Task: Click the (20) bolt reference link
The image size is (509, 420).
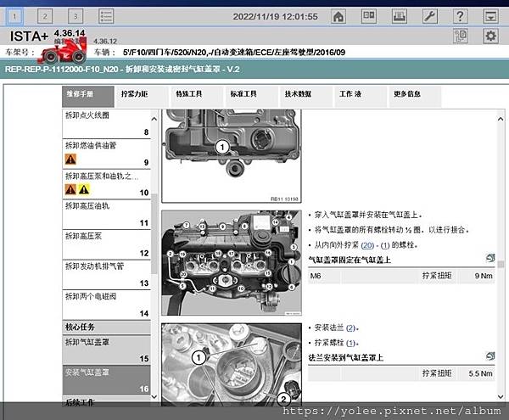Action: point(367,245)
